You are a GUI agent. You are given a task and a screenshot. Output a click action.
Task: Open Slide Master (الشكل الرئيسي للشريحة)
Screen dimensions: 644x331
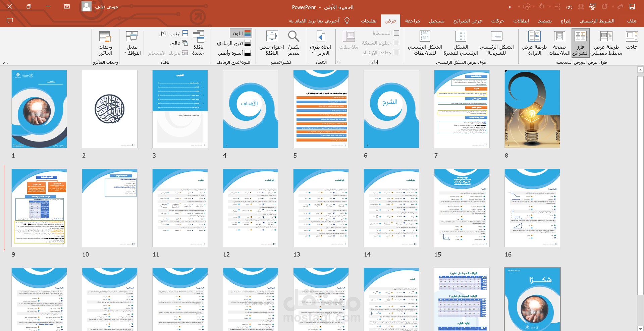pyautogui.click(x=497, y=43)
